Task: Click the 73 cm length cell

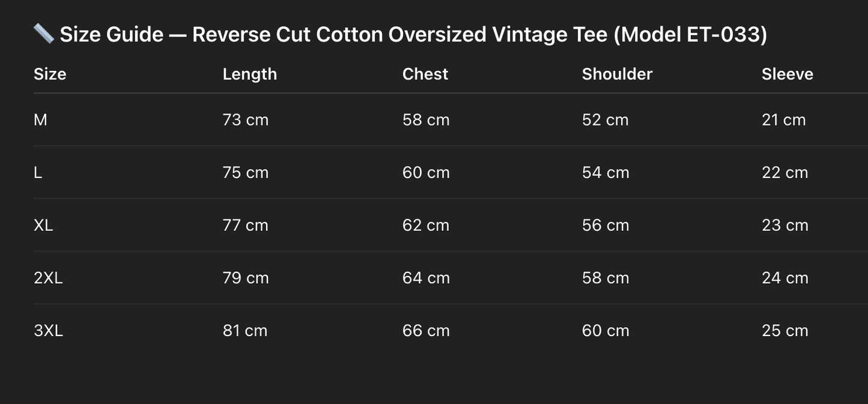Action: point(245,120)
